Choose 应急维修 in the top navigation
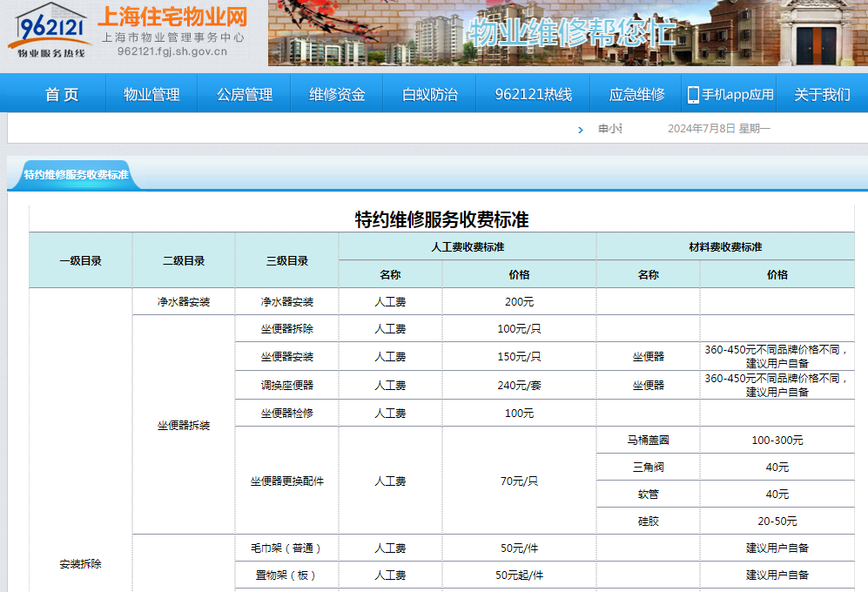This screenshot has height=592, width=868. pos(636,95)
